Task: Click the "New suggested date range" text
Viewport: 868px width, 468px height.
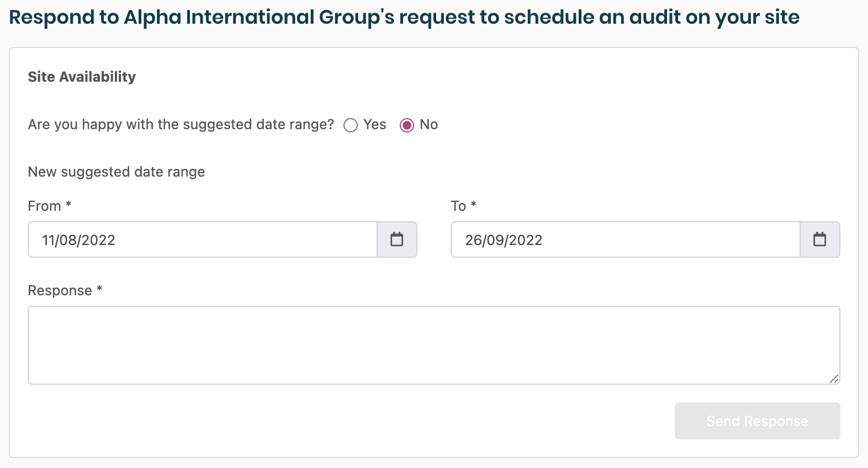Action: [117, 172]
